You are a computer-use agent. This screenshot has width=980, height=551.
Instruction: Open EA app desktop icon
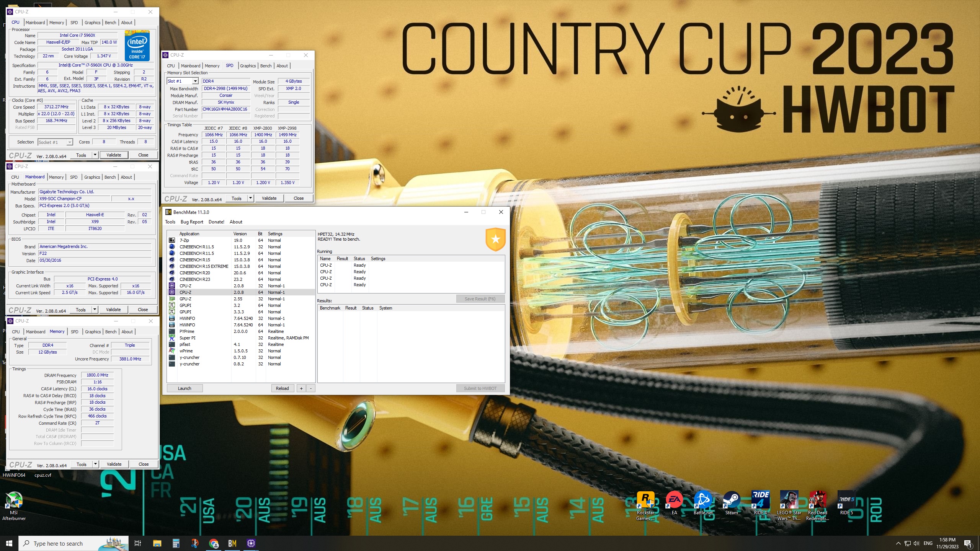[x=674, y=504]
